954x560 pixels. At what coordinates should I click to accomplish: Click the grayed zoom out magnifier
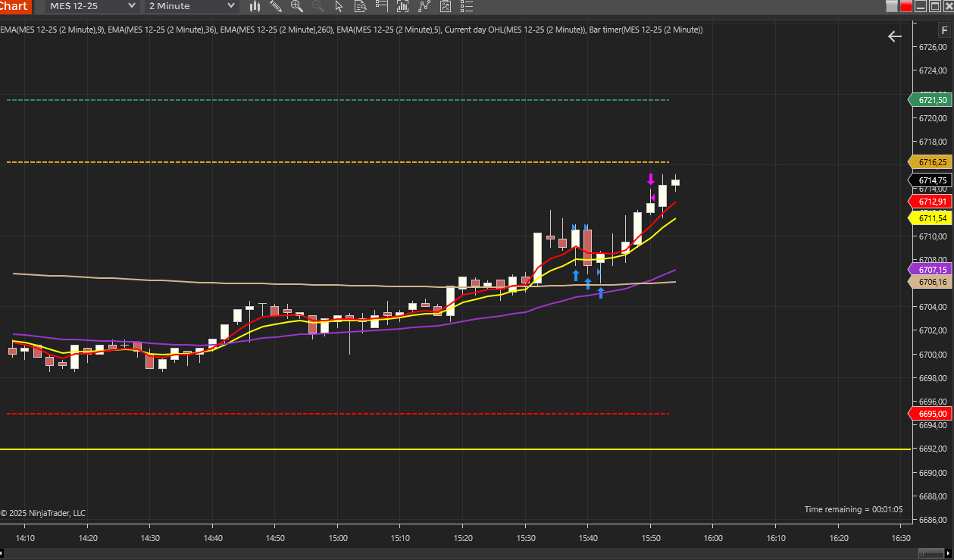(318, 6)
